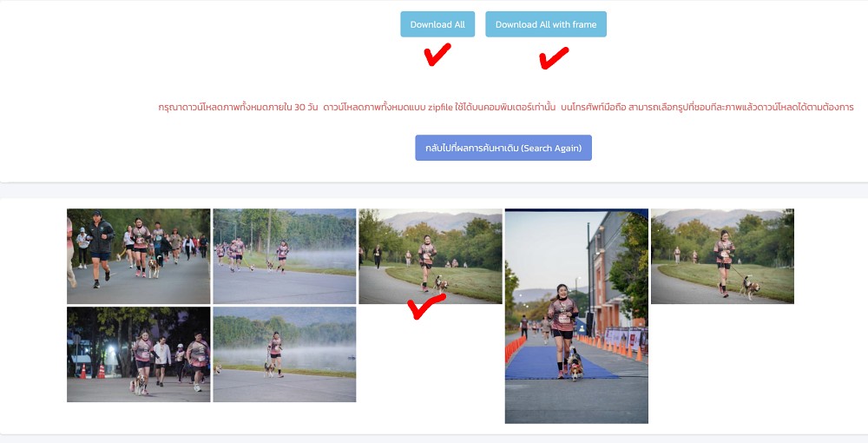The image size is (868, 443).
Task: Open the rightmost photo of woman with leashed dog
Action: coord(722,256)
